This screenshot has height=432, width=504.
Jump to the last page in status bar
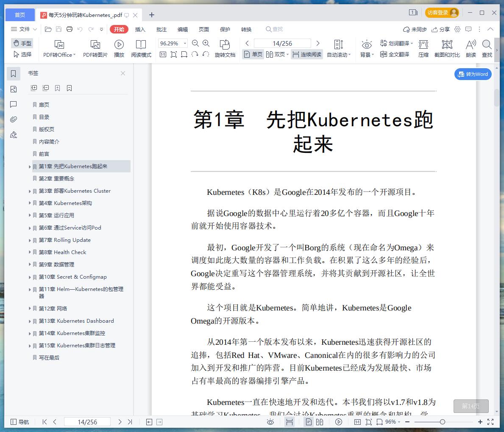click(x=130, y=422)
